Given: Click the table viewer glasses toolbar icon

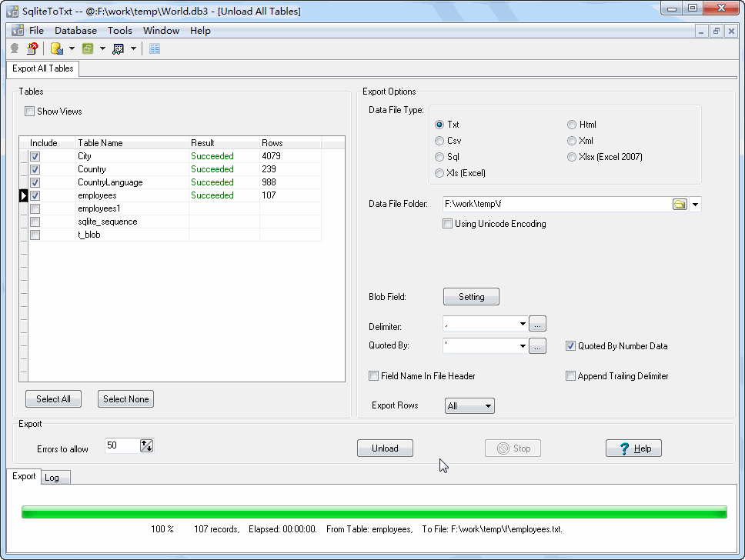Looking at the screenshot, I should click(119, 48).
